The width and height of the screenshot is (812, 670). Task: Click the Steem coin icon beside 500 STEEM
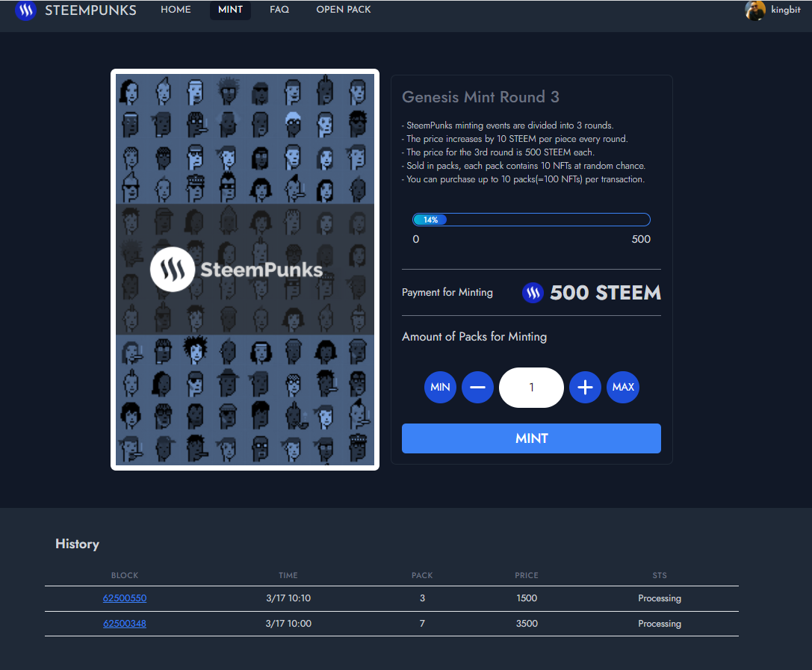(533, 293)
